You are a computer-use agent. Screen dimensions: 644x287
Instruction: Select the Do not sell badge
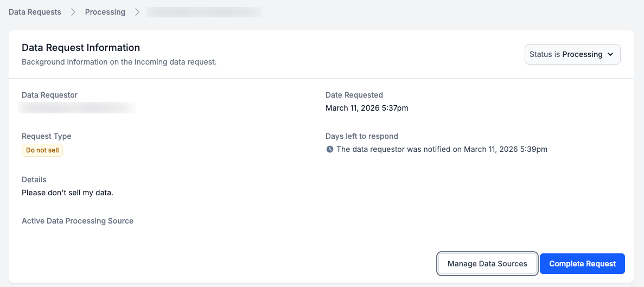(x=42, y=150)
